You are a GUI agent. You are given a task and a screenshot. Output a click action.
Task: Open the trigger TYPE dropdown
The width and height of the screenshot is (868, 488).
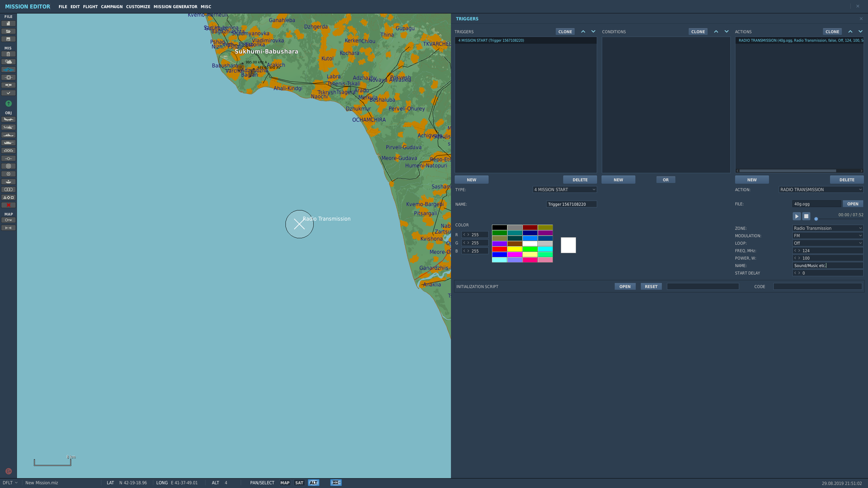coord(565,189)
